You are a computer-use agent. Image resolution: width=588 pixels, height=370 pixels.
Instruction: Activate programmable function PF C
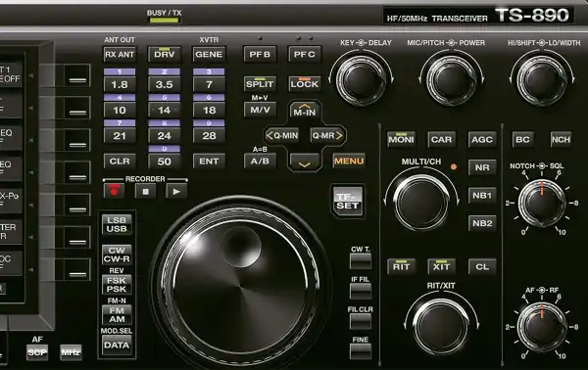[x=305, y=54]
